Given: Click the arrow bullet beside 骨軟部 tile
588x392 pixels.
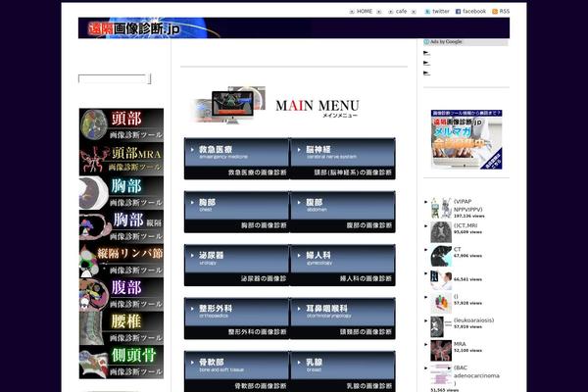Looking at the screenshot, I should 192,363.
